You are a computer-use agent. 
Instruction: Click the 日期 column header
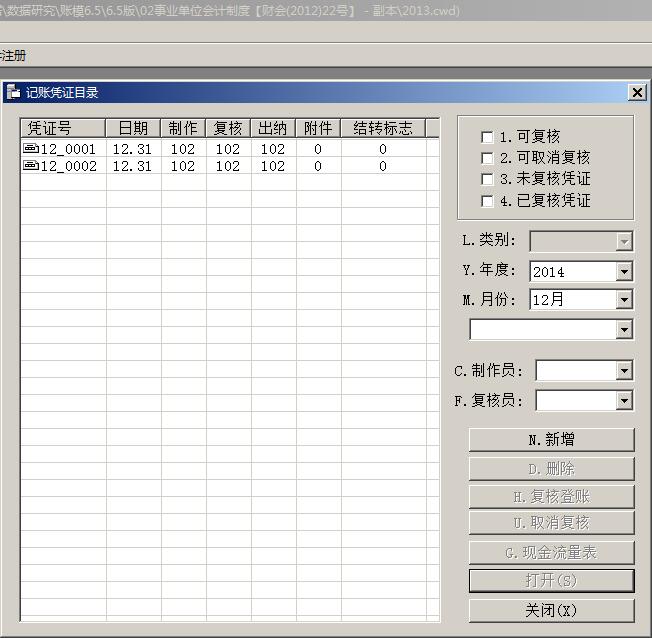[x=133, y=128]
